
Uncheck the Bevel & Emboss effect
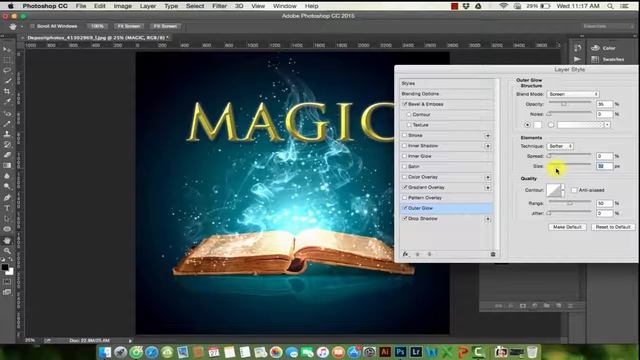[405, 104]
